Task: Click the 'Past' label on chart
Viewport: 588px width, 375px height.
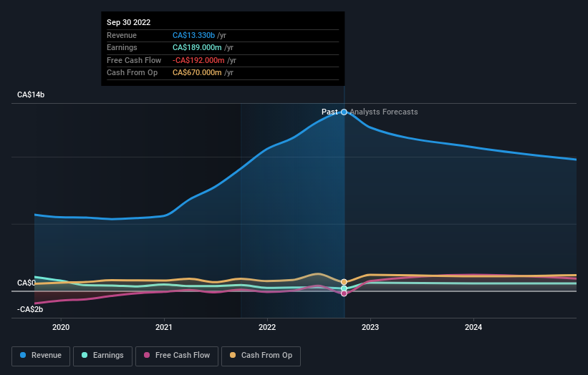Action: pyautogui.click(x=329, y=112)
